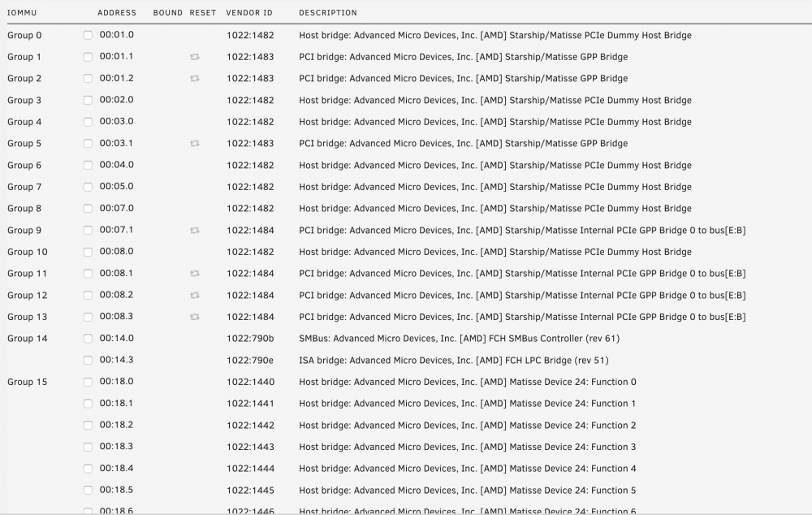Viewport: 812px width, 515px height.
Task: Click reset icon for address 00:01.2
Action: (195, 79)
